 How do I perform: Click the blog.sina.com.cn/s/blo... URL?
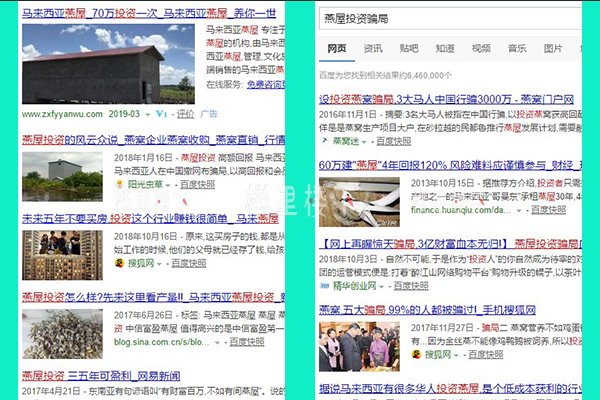click(161, 342)
